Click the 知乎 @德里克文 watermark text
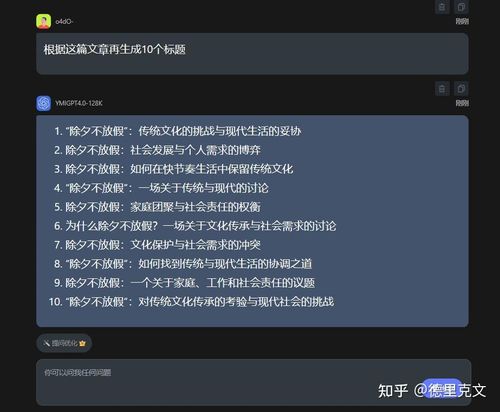The image size is (500, 412). tap(432, 391)
